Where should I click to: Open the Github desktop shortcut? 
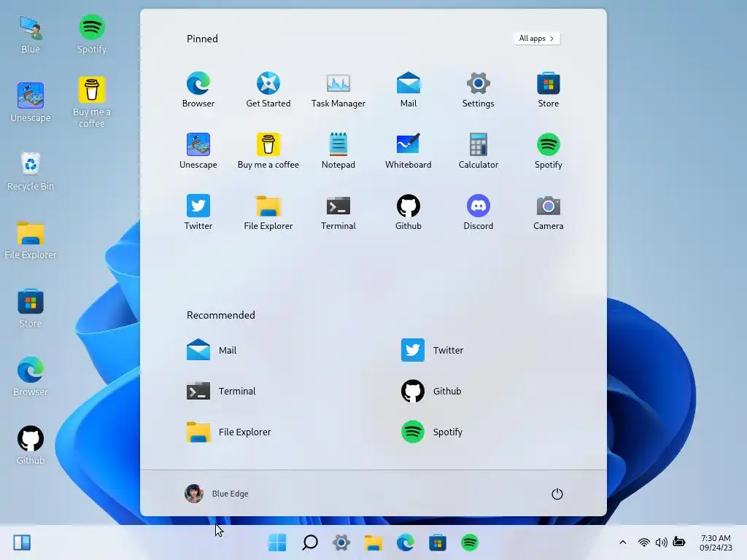31,446
